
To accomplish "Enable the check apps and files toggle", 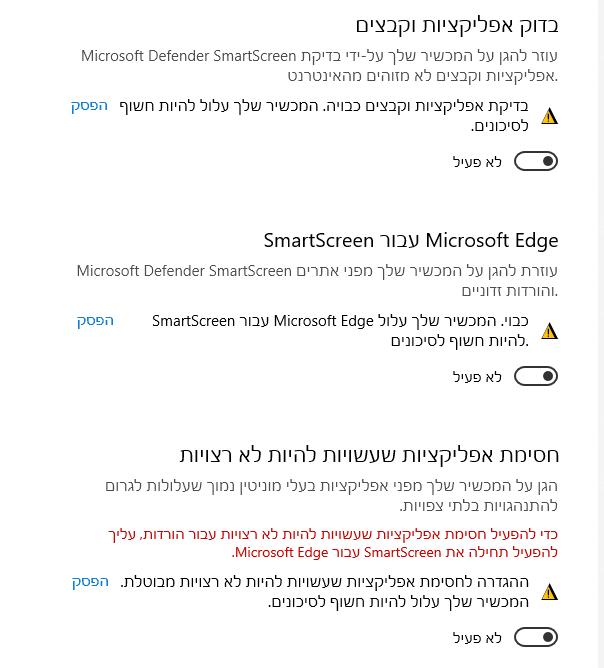I will coord(535,161).
